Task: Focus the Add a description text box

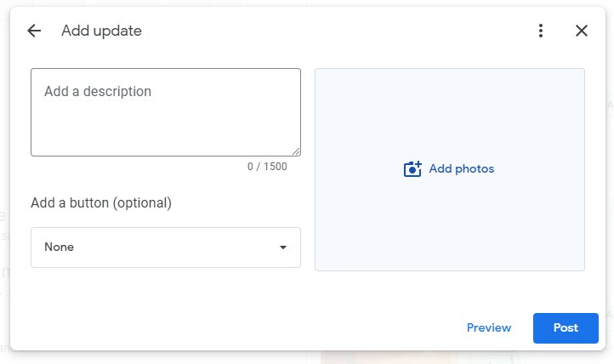Action: [166, 112]
